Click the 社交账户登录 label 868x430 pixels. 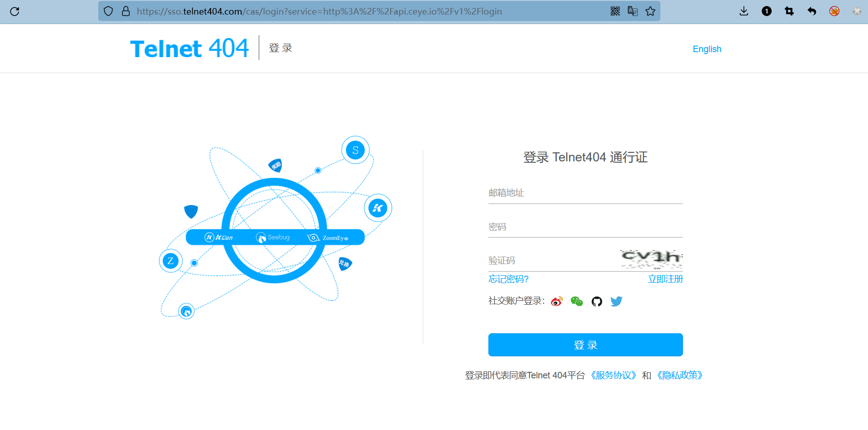click(x=516, y=301)
